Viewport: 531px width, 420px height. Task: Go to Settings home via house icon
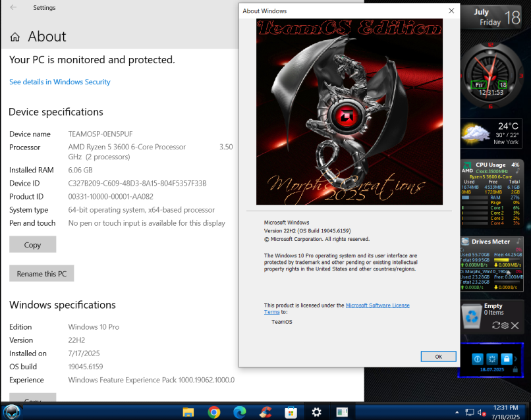(15, 37)
